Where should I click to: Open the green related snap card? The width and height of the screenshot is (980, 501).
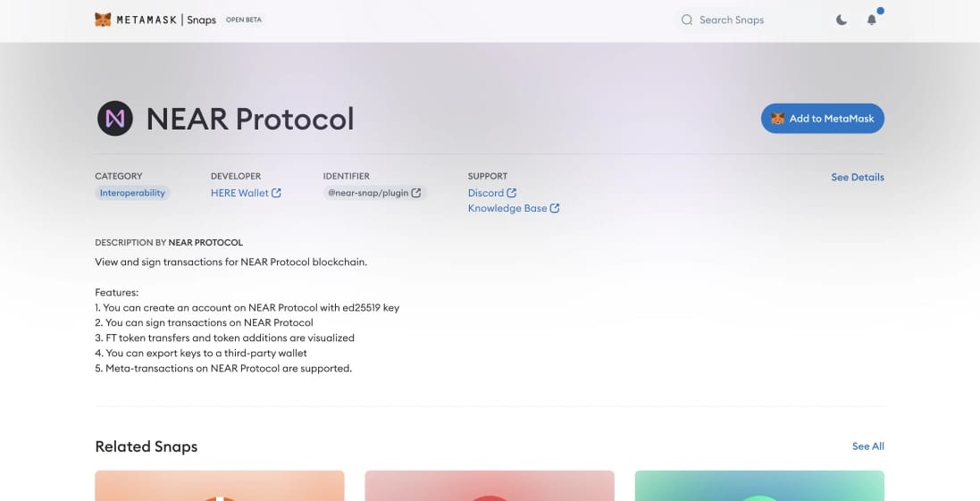click(x=758, y=486)
